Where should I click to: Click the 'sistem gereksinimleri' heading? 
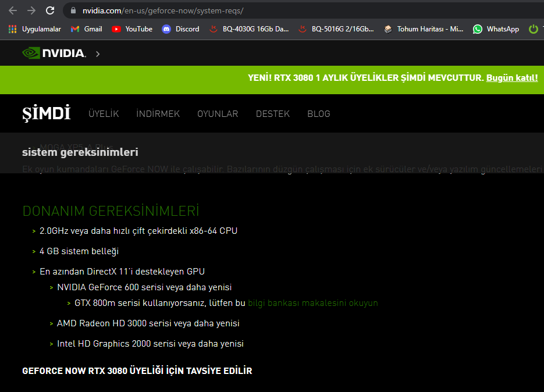coord(80,152)
